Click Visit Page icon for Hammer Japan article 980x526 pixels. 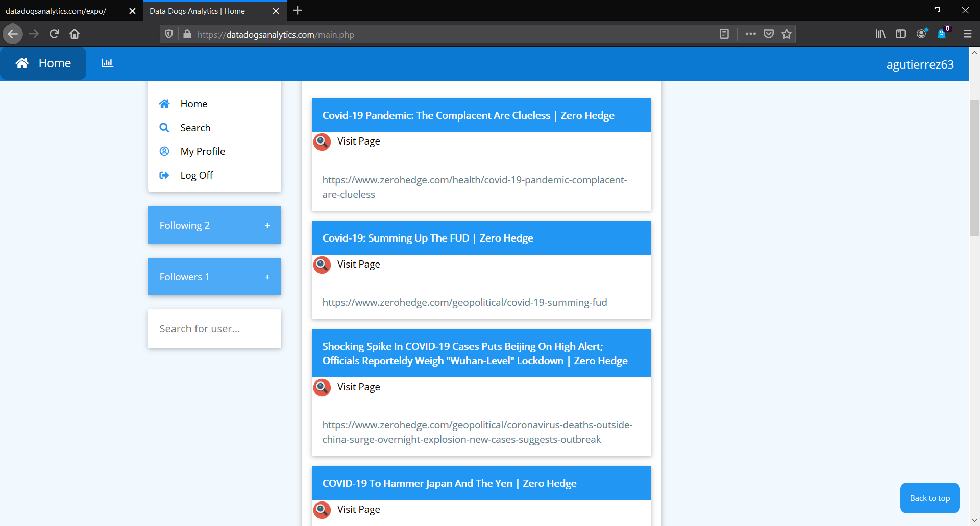[x=322, y=510]
